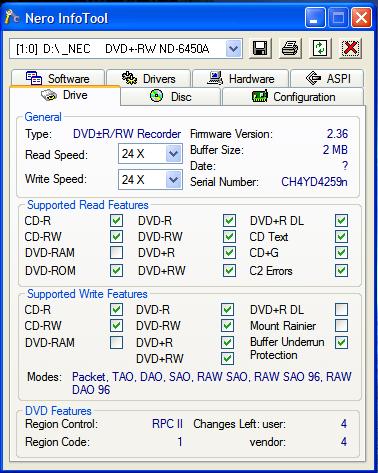This screenshot has height=473, width=378.
Task: Click the Print icon in toolbar
Action: (290, 49)
